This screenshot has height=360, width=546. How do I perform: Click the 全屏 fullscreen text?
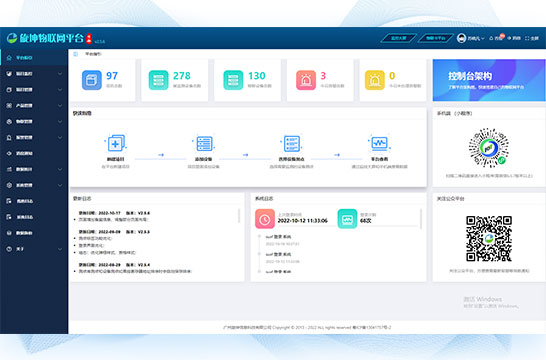click(x=535, y=38)
